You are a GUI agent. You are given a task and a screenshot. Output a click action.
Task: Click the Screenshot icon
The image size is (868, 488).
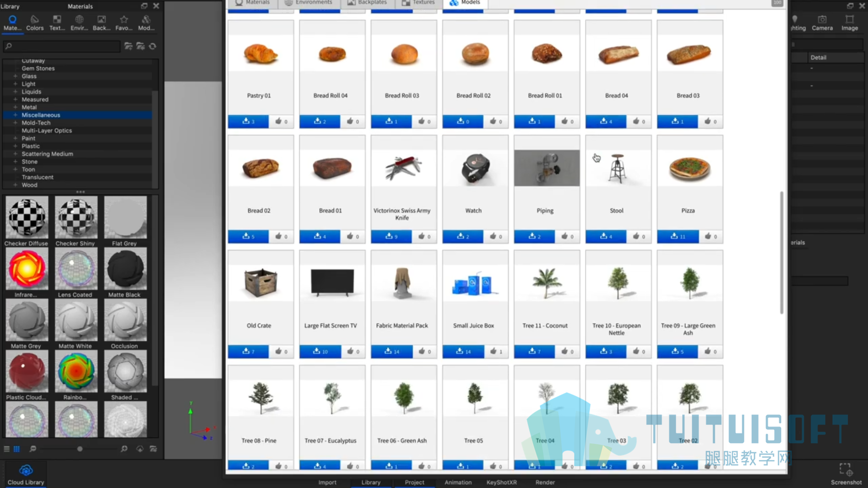(x=846, y=474)
